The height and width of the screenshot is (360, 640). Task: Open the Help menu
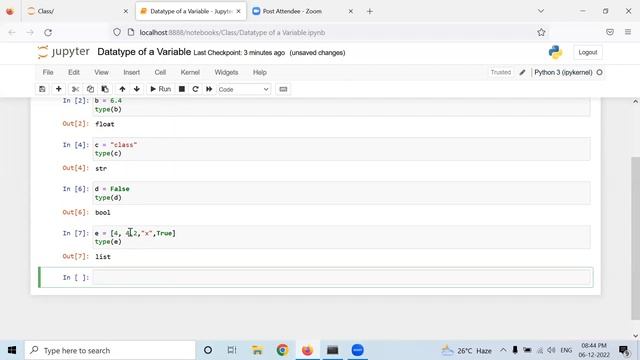click(260, 72)
